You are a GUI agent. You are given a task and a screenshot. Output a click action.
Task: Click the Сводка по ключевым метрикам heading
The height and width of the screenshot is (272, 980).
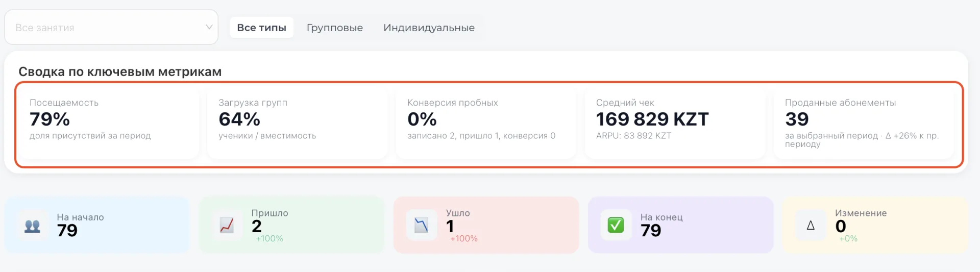coord(120,72)
